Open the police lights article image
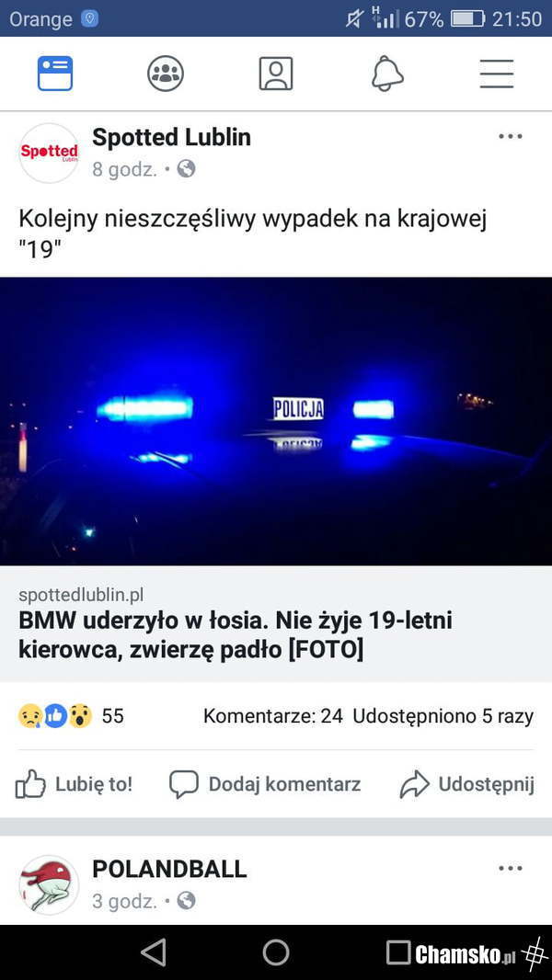The width and height of the screenshot is (552, 980). click(276, 421)
